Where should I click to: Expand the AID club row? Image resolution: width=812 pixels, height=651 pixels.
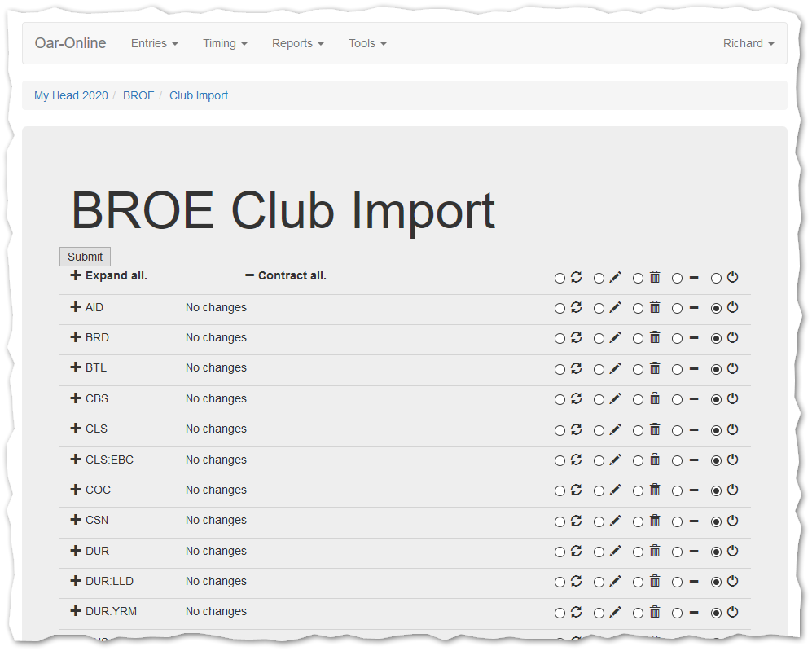[x=76, y=307]
